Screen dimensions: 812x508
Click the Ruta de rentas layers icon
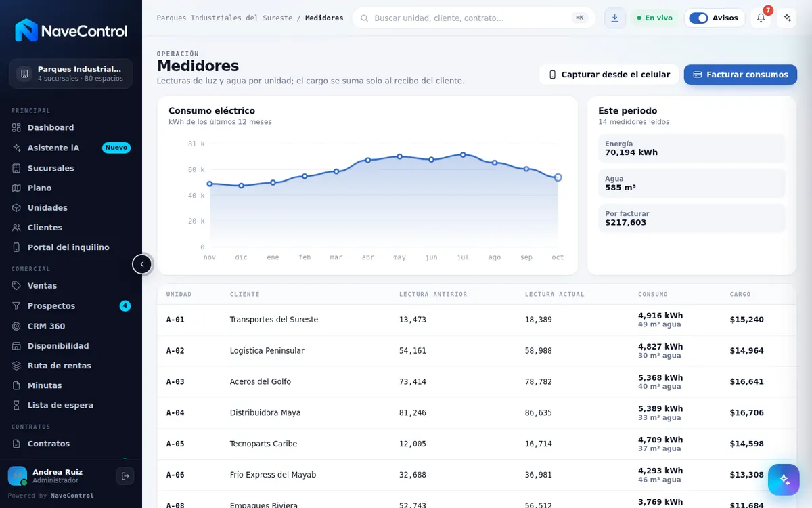(17, 366)
